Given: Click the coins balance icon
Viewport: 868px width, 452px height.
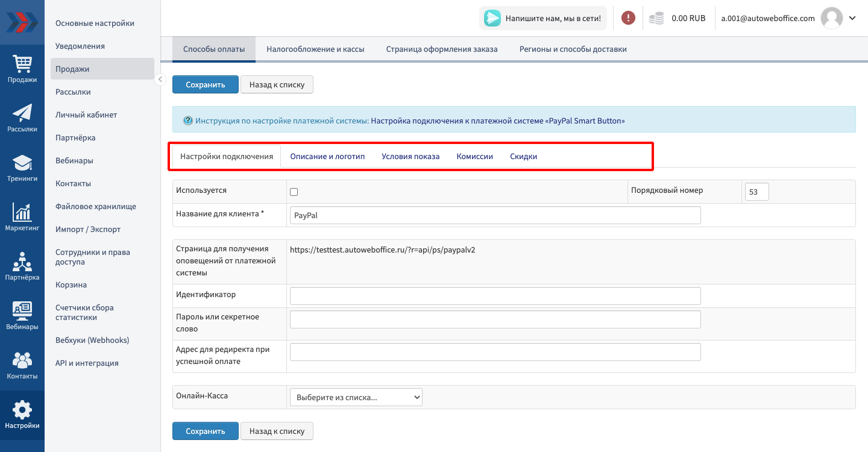Looking at the screenshot, I should coord(656,18).
